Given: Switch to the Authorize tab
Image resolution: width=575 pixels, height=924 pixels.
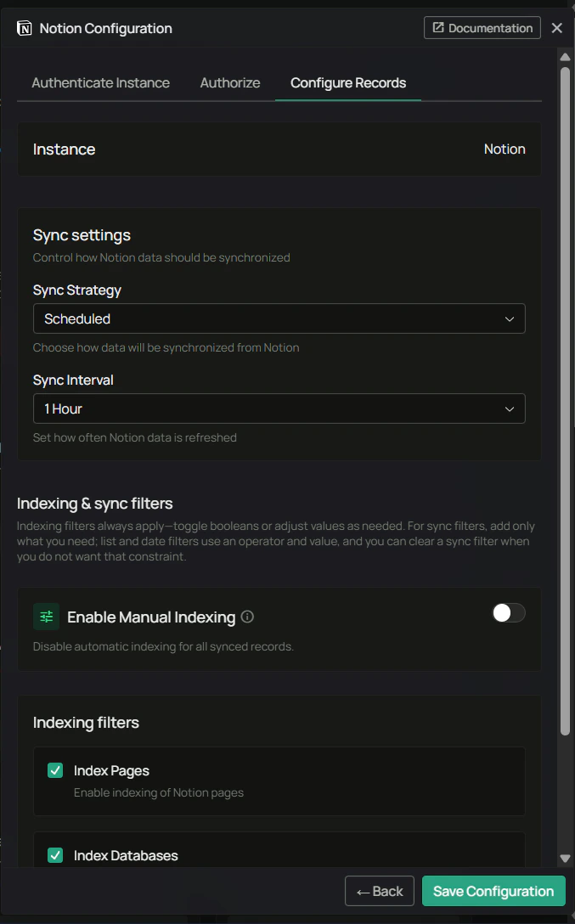Looking at the screenshot, I should (230, 82).
